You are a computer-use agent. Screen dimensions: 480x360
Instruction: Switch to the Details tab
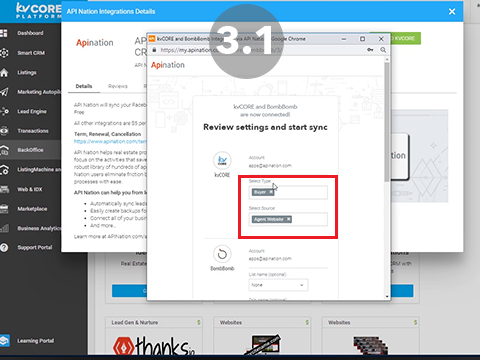(x=84, y=86)
